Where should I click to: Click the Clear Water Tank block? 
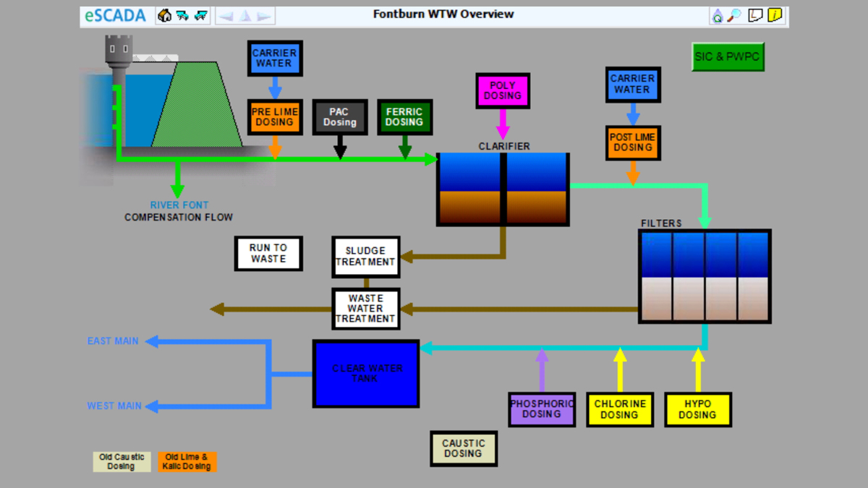(367, 374)
